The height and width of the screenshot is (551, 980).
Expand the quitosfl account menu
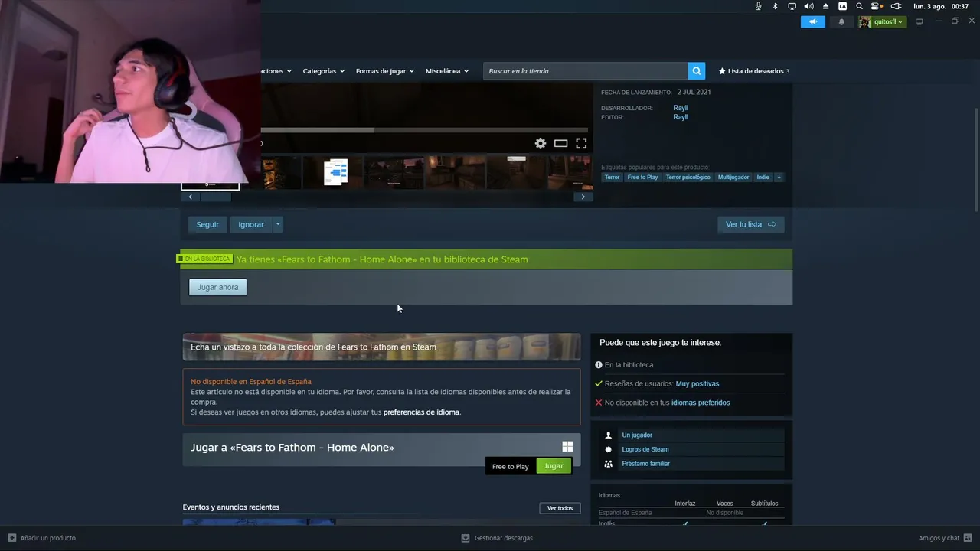[x=881, y=21]
